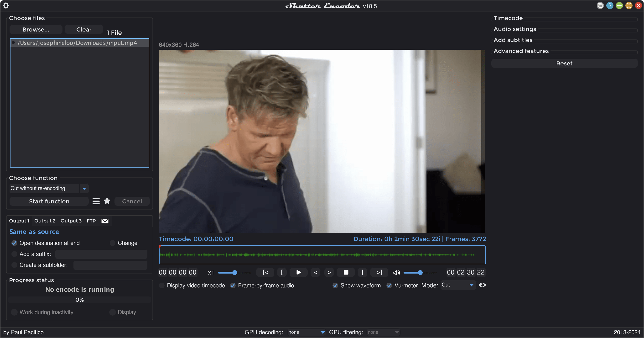Switch to Output 1 tab
This screenshot has width=644, height=338.
19,221
